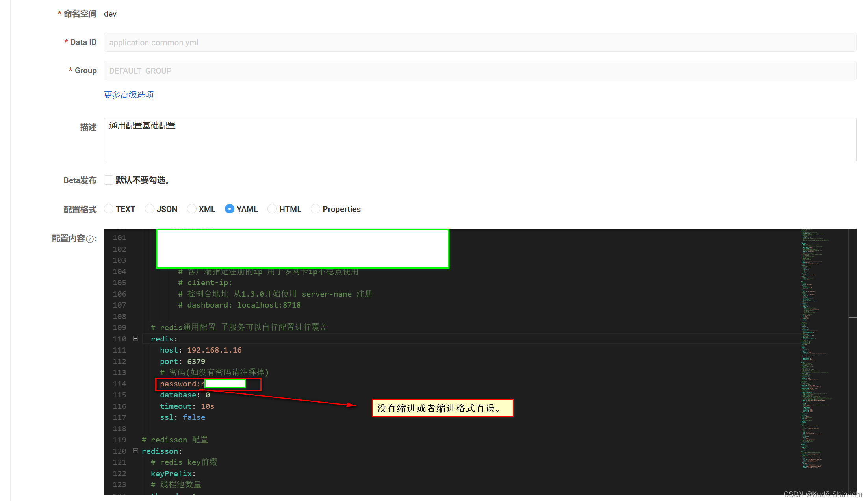The height and width of the screenshot is (501, 868).
Task: Select the TEXT config format
Action: 109,209
